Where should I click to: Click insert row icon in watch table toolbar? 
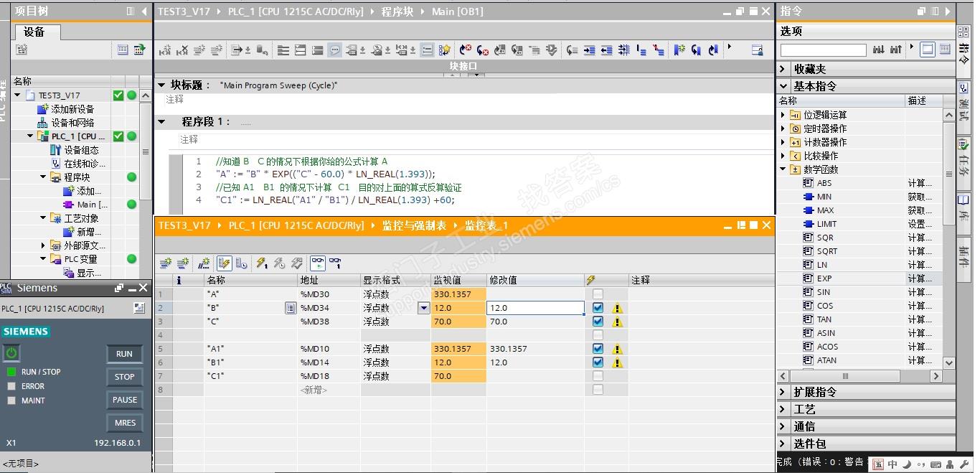166,263
